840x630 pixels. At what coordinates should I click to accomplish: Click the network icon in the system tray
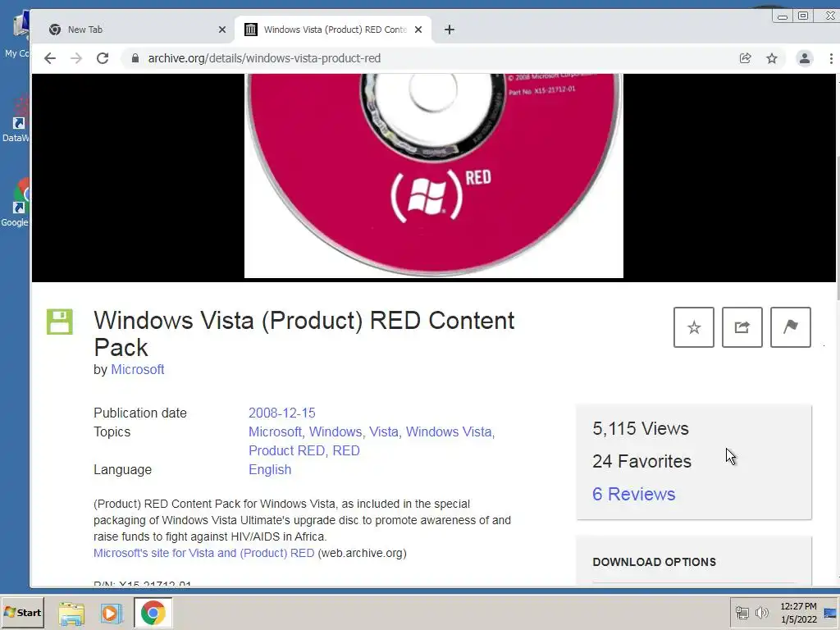[742, 613]
